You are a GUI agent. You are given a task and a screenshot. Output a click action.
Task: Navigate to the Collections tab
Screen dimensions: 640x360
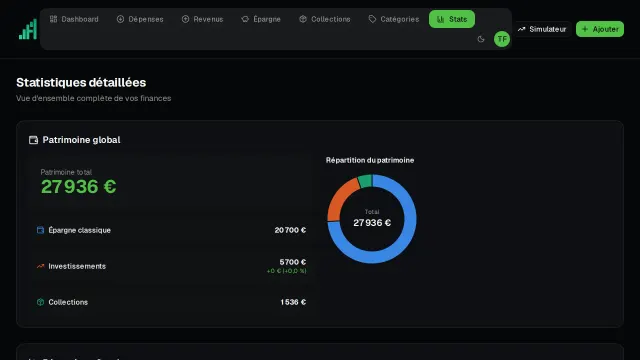click(x=325, y=19)
